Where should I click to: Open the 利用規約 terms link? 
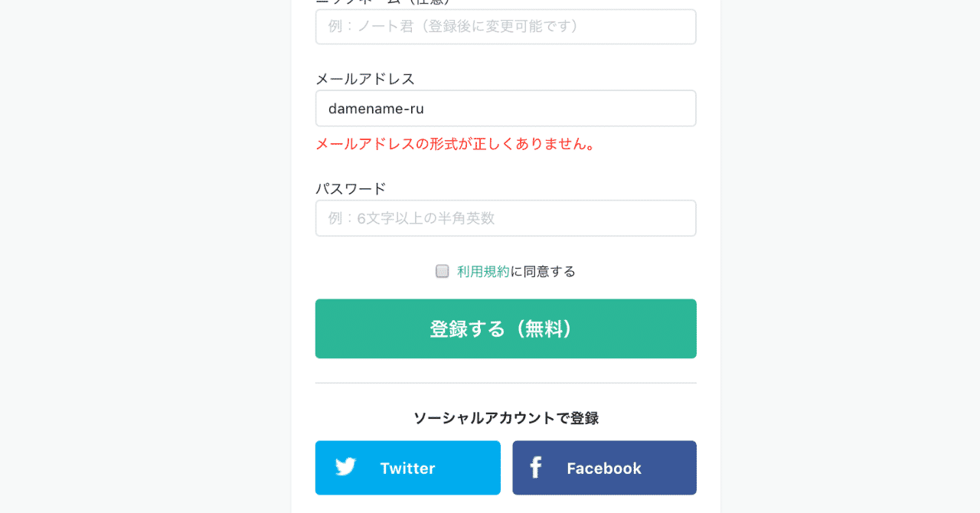(483, 271)
